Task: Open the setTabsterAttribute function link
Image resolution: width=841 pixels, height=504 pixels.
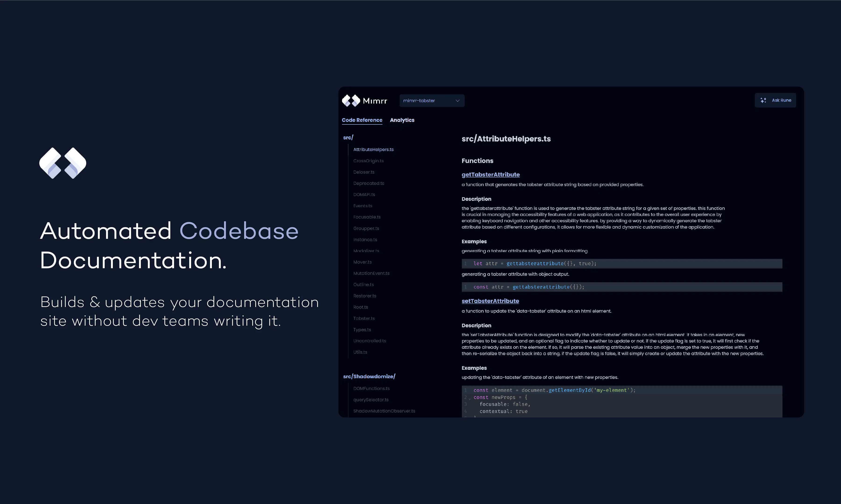Action: pos(490,301)
